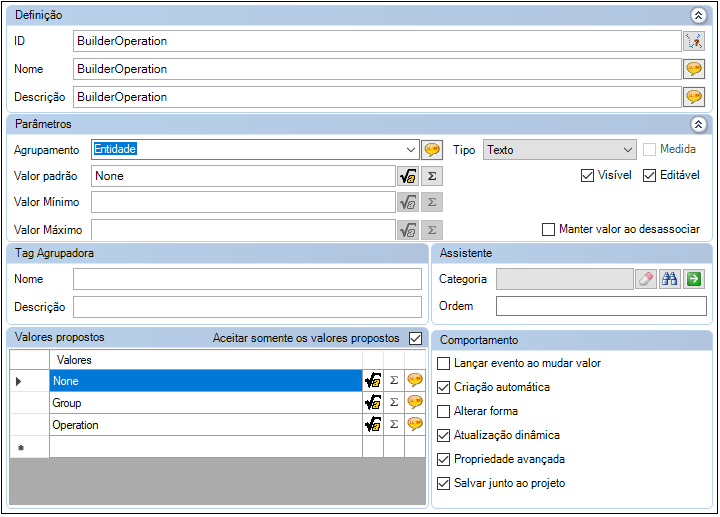Open translation bubble next to Agrupamento
720x517 pixels.
pos(432,150)
